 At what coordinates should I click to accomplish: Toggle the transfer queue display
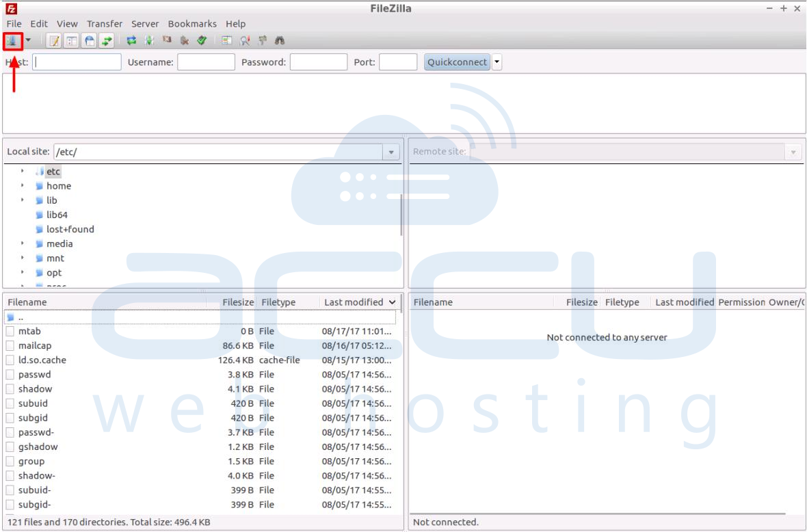coord(107,40)
